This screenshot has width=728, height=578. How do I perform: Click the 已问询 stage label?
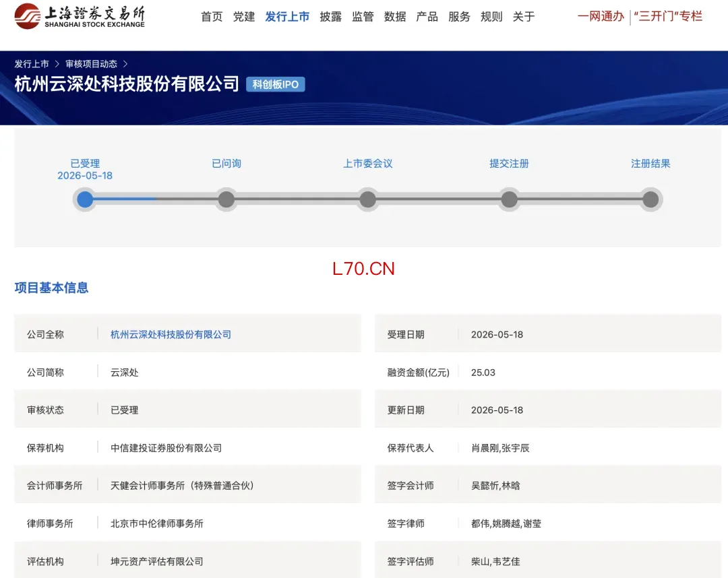226,163
